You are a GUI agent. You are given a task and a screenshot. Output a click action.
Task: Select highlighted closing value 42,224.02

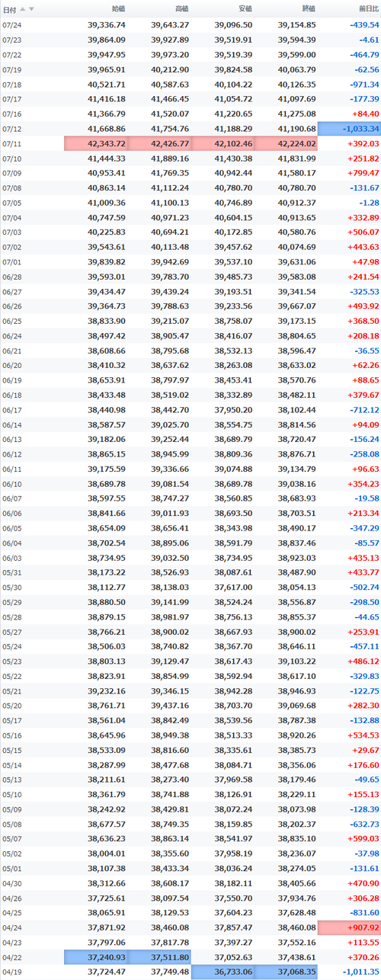(x=287, y=143)
